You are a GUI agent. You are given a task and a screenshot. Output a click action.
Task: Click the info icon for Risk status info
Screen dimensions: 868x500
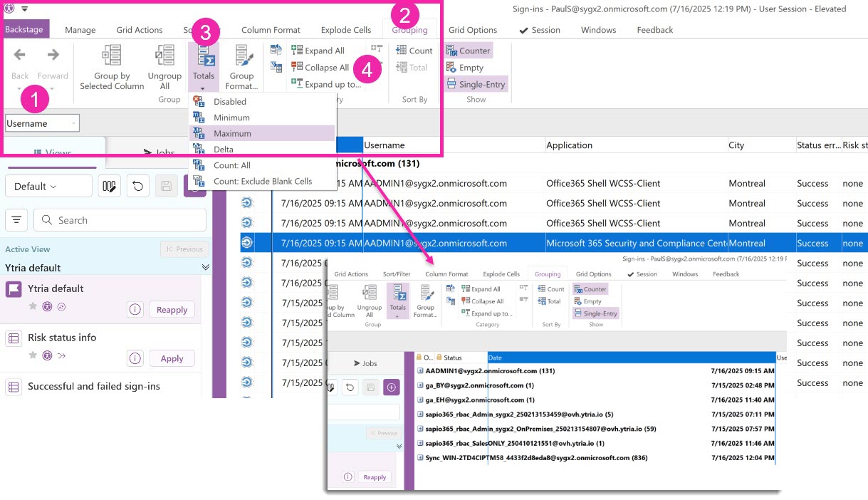coord(135,358)
